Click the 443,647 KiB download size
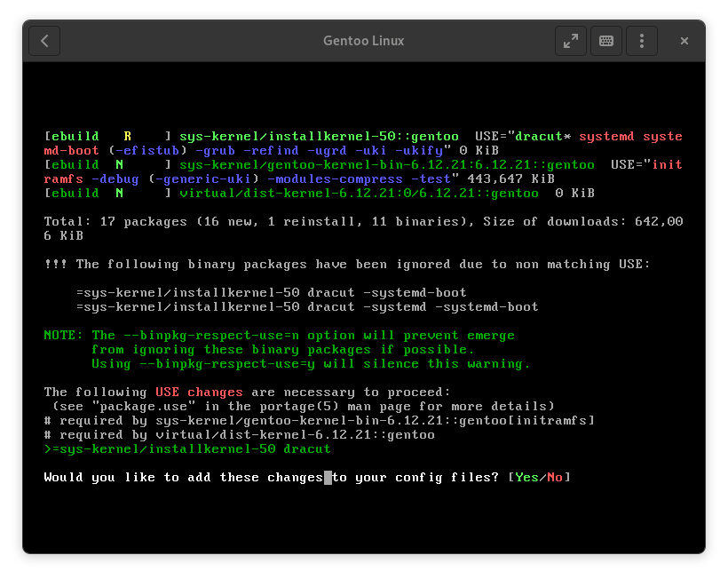 510,178
